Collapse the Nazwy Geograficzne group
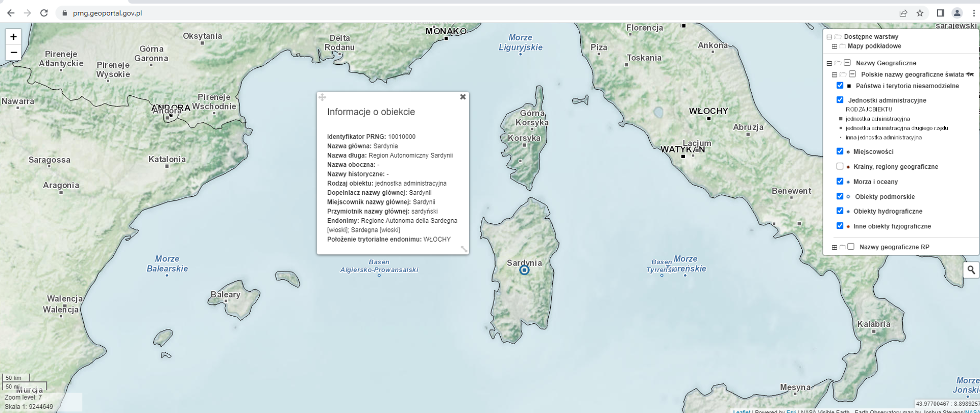The width and height of the screenshot is (980, 413). pos(829,63)
